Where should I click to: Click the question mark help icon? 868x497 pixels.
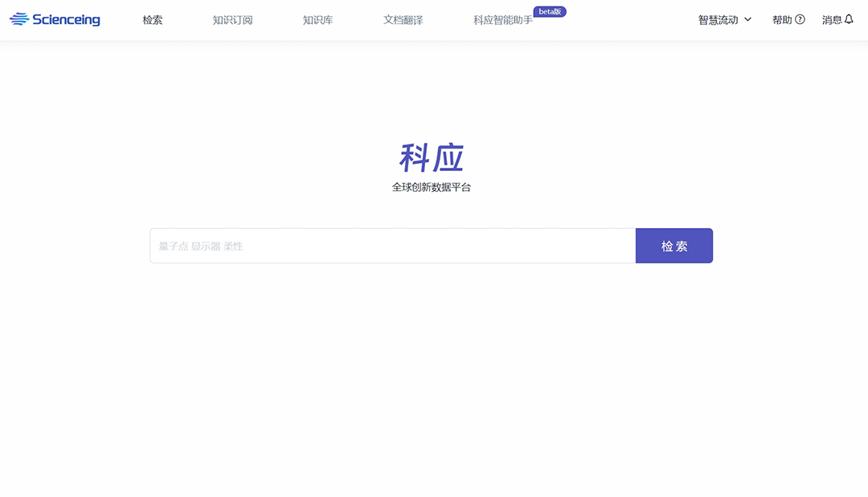(x=800, y=19)
